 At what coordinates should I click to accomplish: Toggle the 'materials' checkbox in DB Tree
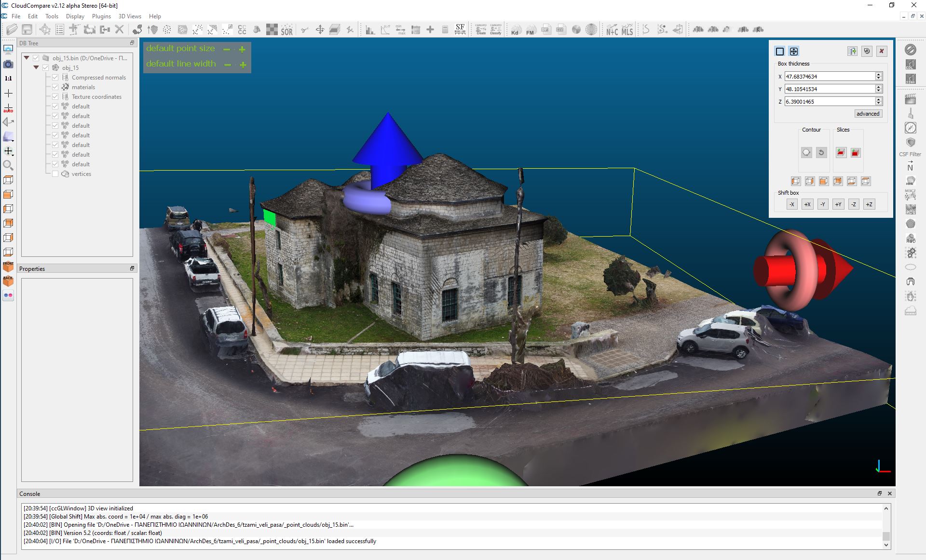click(x=55, y=87)
